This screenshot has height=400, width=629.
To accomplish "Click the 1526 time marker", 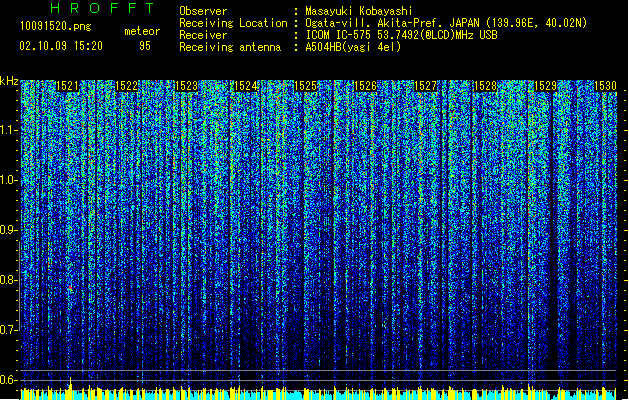I will click(x=365, y=86).
